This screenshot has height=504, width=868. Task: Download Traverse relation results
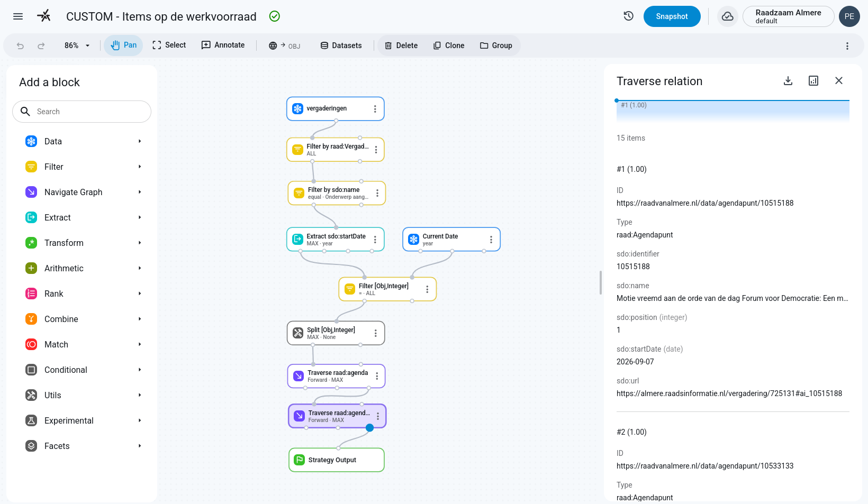(788, 80)
